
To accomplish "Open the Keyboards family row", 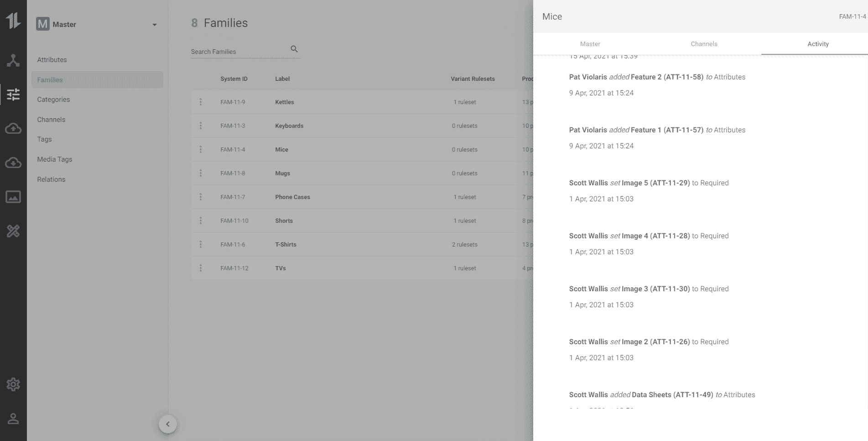I will click(x=362, y=126).
